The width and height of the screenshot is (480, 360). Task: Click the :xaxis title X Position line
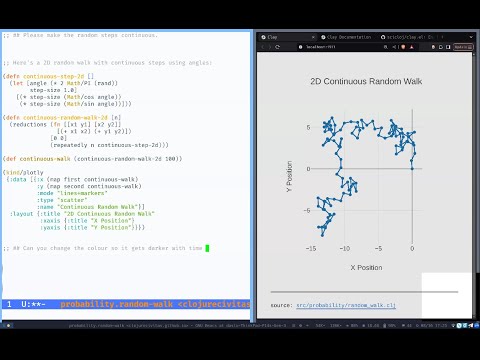tap(87, 221)
